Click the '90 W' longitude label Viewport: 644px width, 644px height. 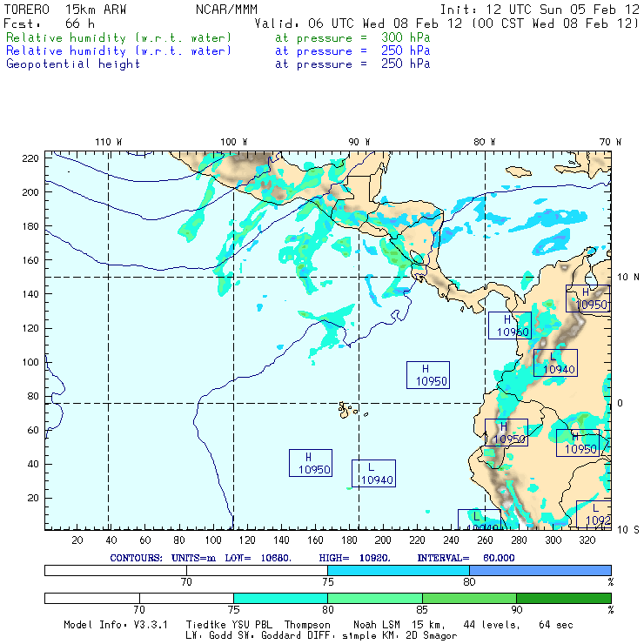359,142
